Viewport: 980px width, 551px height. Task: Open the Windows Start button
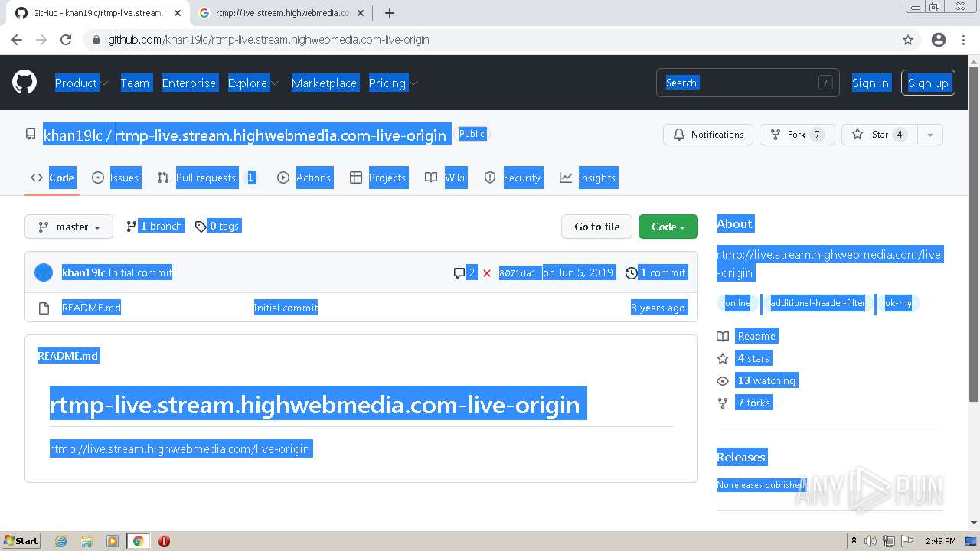[x=21, y=541]
